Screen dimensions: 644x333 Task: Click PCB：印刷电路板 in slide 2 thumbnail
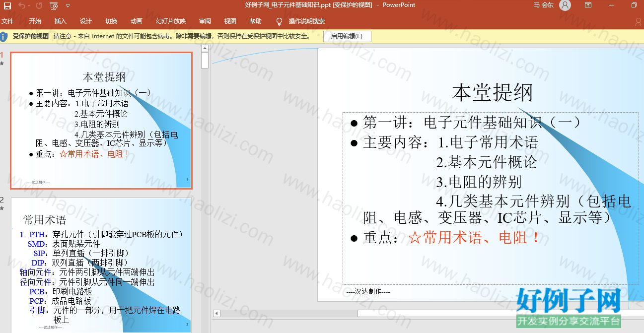click(61, 291)
